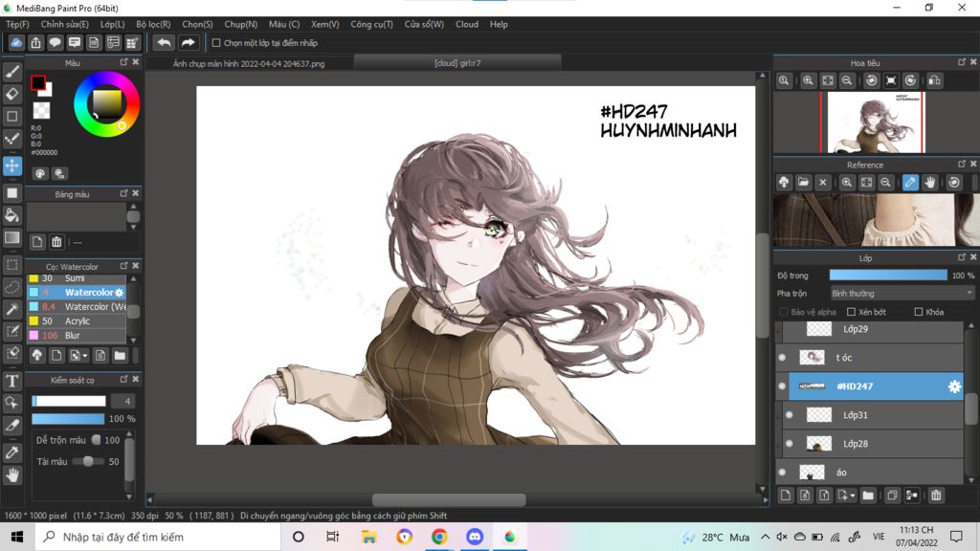Image resolution: width=980 pixels, height=551 pixels.
Task: Select the Move tool
Action: 11,165
